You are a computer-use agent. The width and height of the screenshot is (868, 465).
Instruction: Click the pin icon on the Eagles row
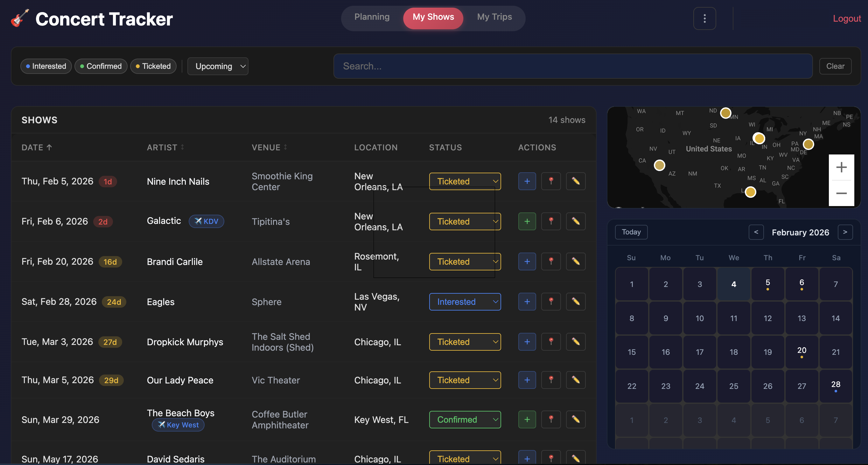[551, 302]
